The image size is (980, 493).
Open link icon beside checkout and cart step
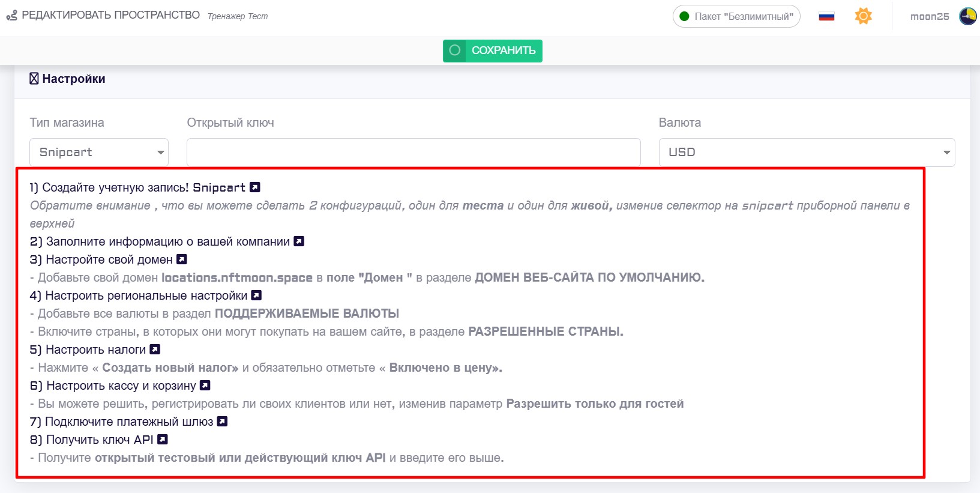pos(205,386)
